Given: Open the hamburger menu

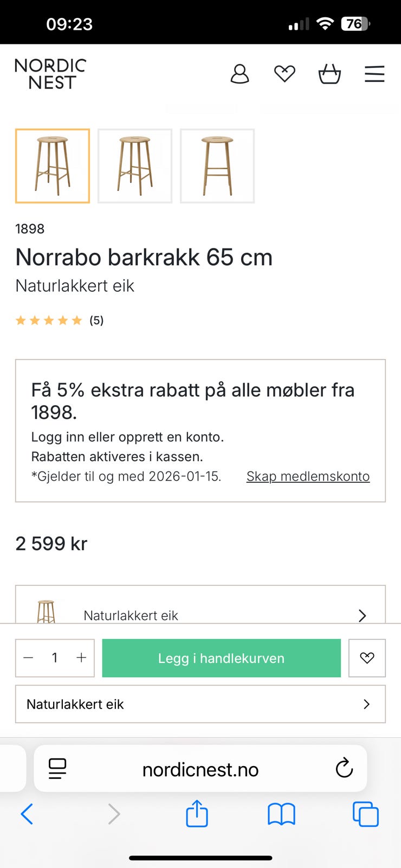Looking at the screenshot, I should [x=374, y=74].
